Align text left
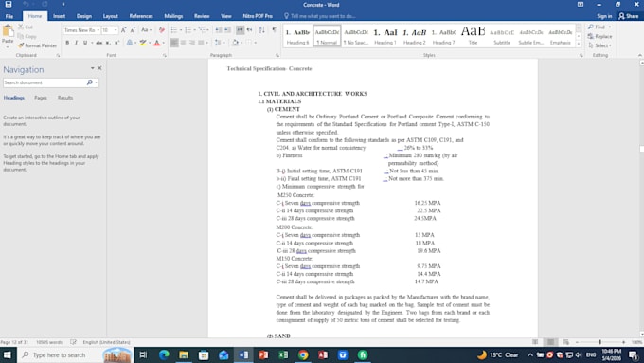 (174, 43)
